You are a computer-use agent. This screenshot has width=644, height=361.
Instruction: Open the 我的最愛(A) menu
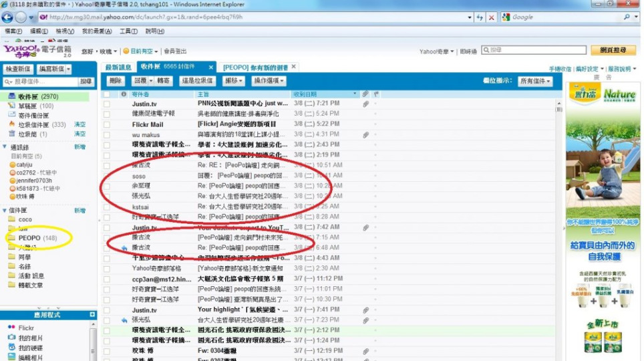(x=97, y=31)
